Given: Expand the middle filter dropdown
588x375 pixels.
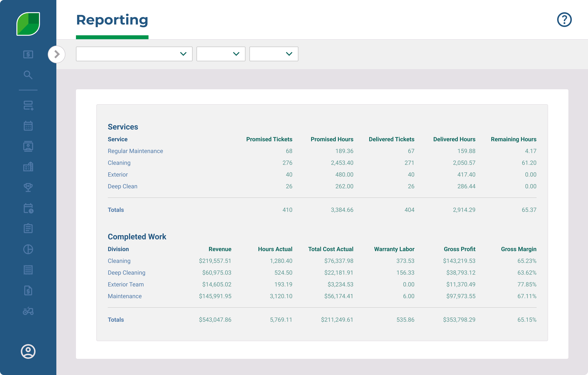Looking at the screenshot, I should click(220, 54).
